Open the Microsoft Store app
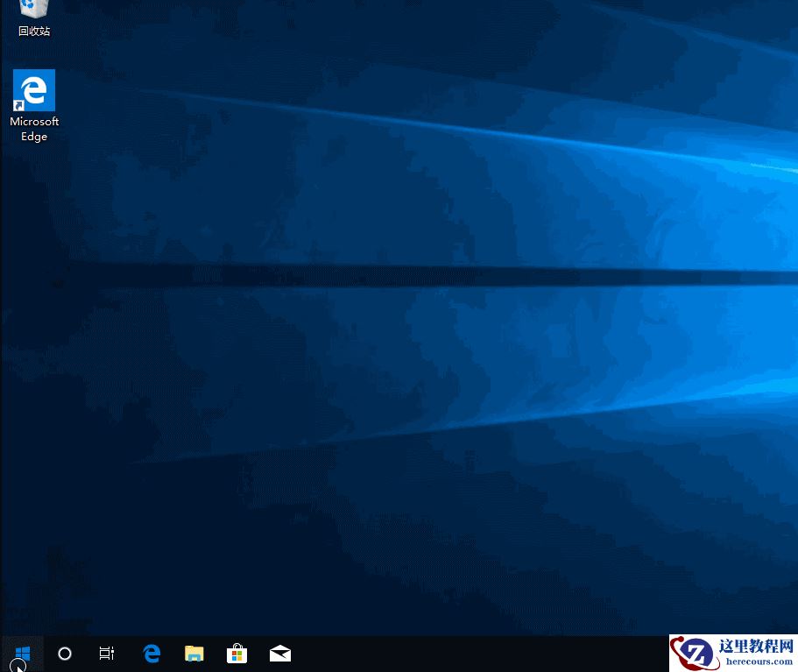798x672 pixels. point(237,654)
